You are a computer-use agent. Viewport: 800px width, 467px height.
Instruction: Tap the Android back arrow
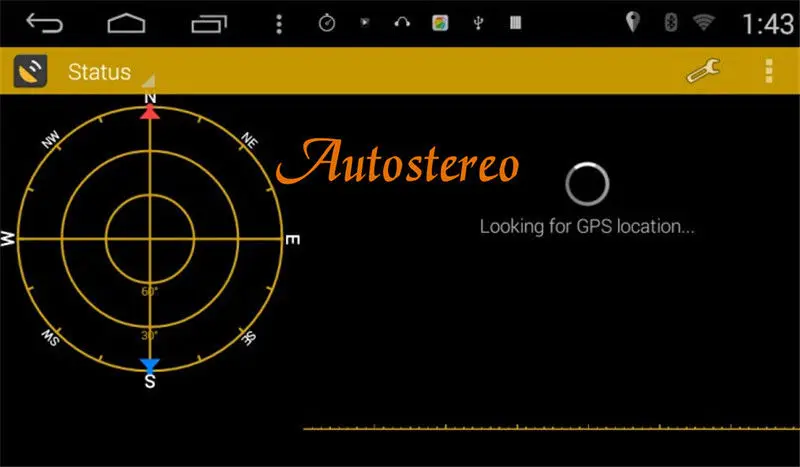44,23
